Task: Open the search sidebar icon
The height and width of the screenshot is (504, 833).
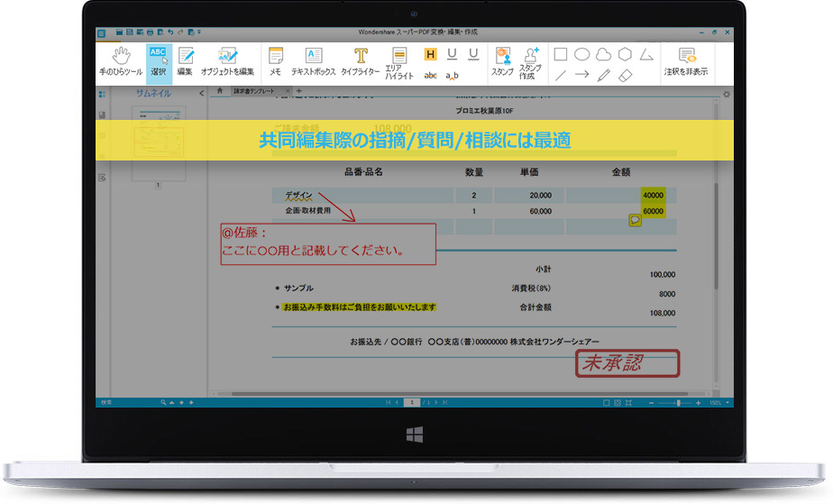Action: [102, 178]
